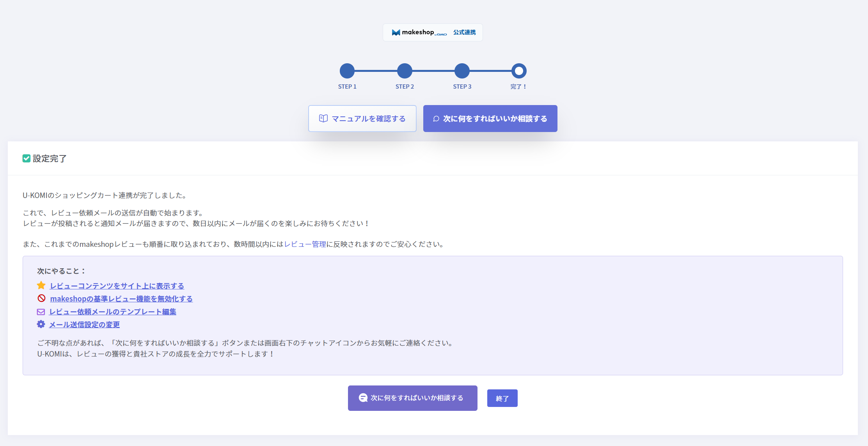Click the red prohibition icon

[x=41, y=298]
